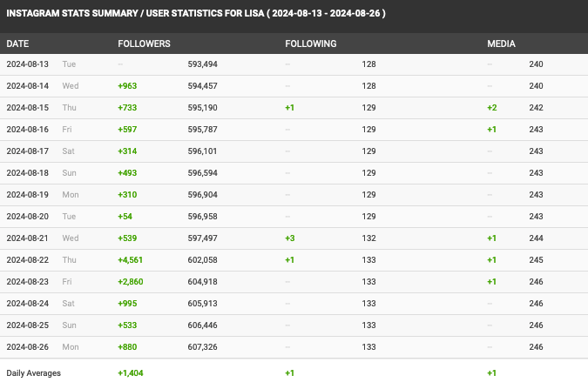Click follower gain +4,561

tap(131, 259)
